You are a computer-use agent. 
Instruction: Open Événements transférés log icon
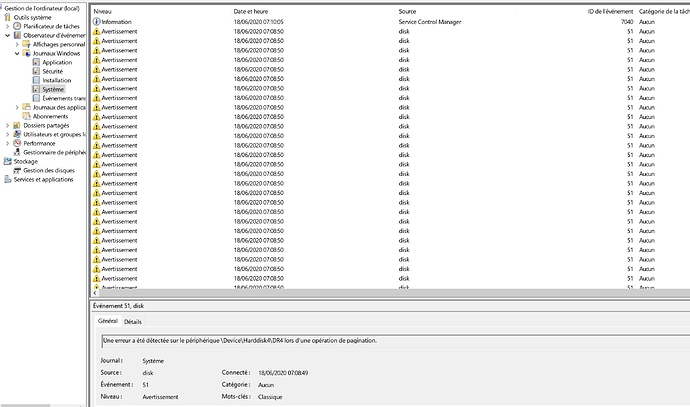point(36,99)
